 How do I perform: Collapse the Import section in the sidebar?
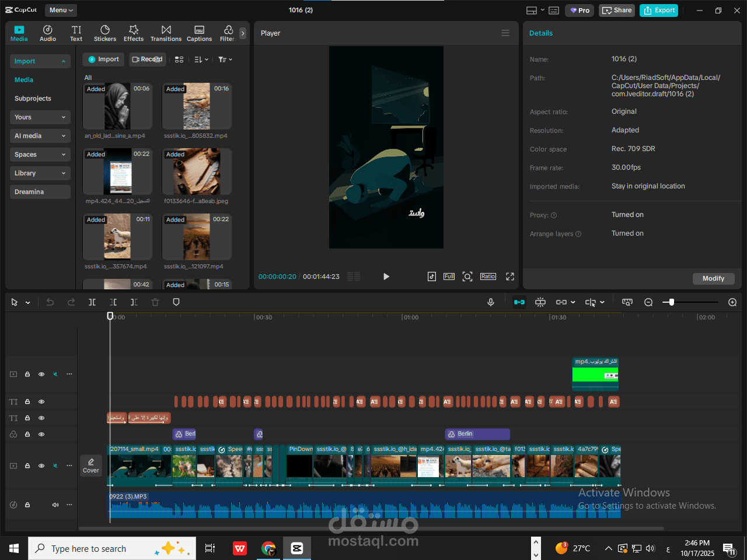pyautogui.click(x=40, y=61)
